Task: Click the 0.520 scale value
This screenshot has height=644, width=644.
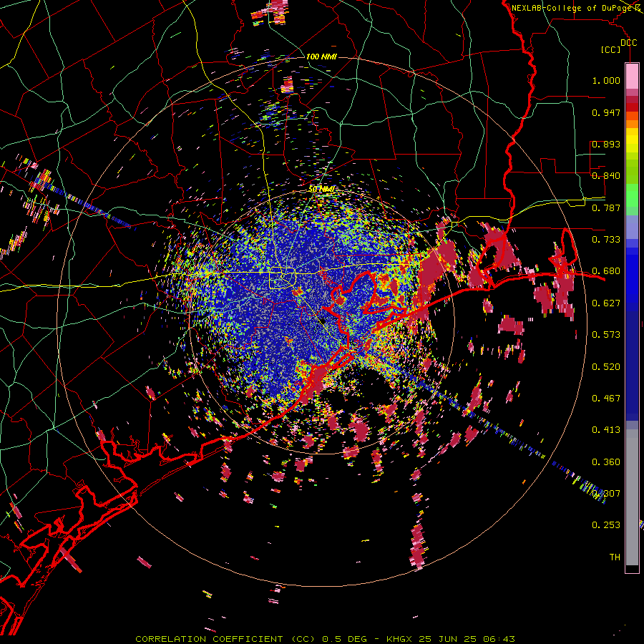Action: click(x=606, y=367)
